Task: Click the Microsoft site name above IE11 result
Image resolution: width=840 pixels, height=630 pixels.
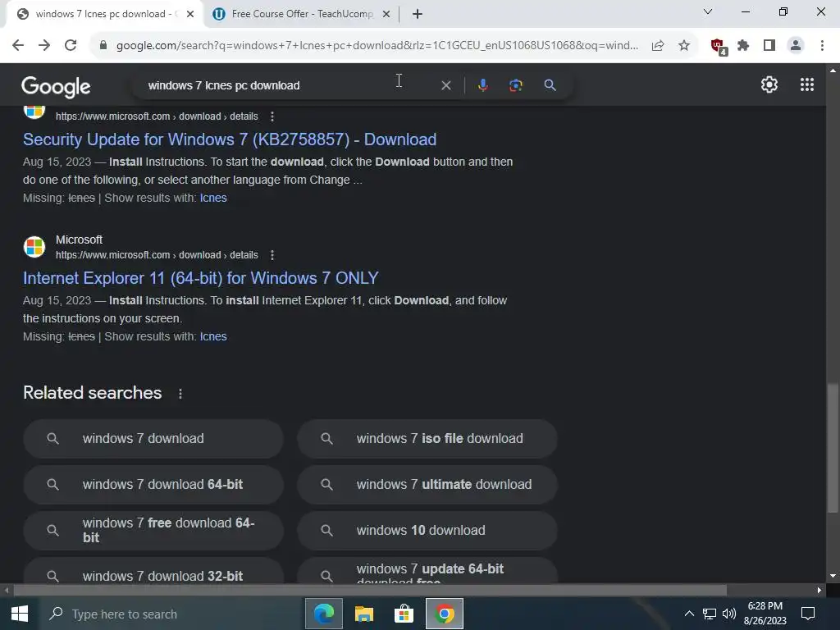Action: tap(79, 240)
